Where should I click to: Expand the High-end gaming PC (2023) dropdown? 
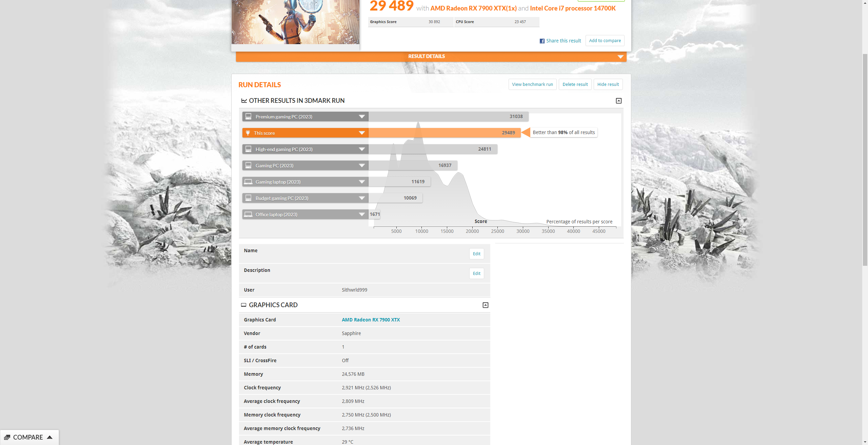(x=362, y=149)
